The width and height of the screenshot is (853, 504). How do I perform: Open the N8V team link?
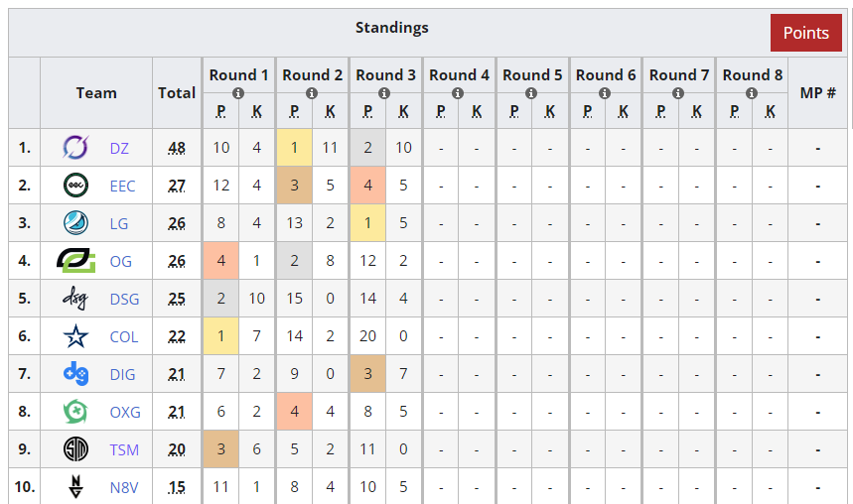(124, 488)
